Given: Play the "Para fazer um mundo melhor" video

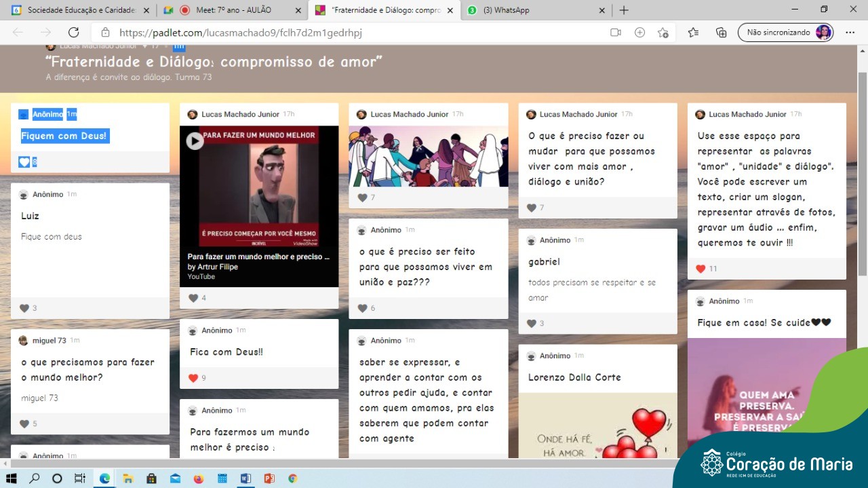Looking at the screenshot, I should click(195, 140).
